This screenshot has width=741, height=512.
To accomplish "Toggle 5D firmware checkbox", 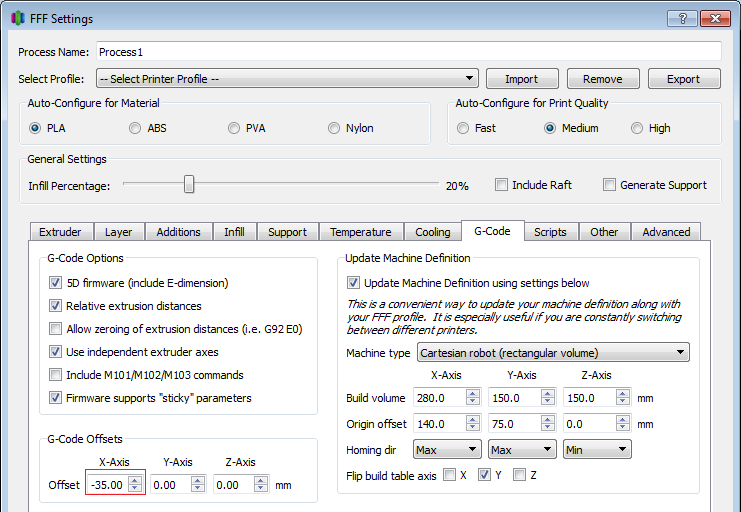I will pos(55,283).
